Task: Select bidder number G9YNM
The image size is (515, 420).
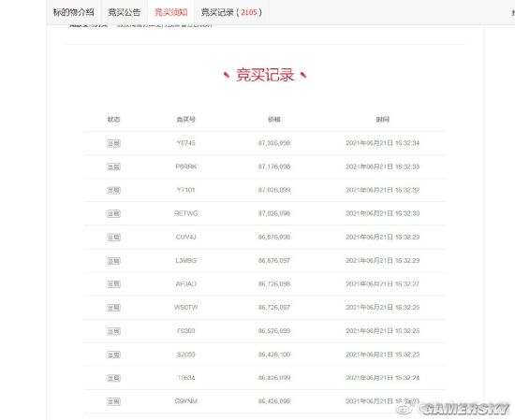Action: pyautogui.click(x=186, y=401)
